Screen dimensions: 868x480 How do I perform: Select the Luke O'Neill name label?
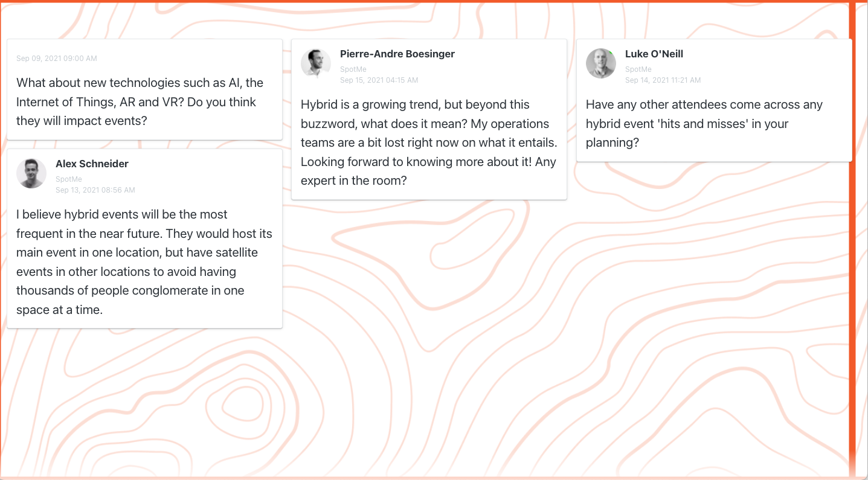[x=654, y=54]
